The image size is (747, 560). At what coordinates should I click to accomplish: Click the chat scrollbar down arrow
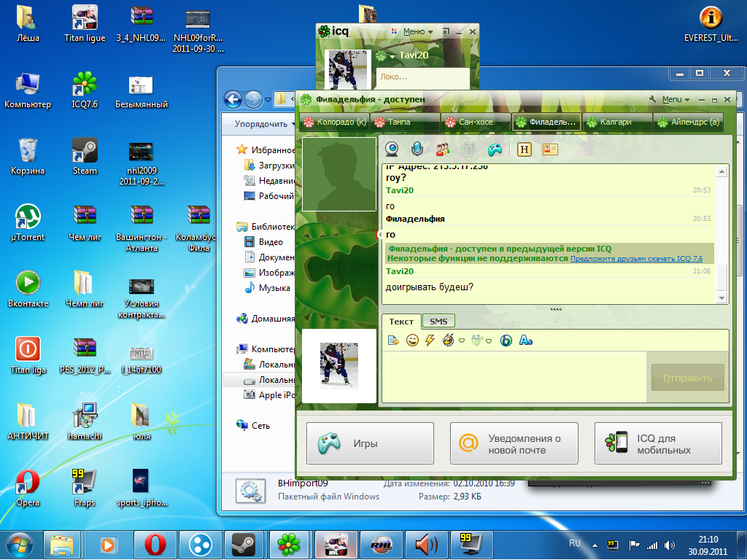tap(721, 298)
